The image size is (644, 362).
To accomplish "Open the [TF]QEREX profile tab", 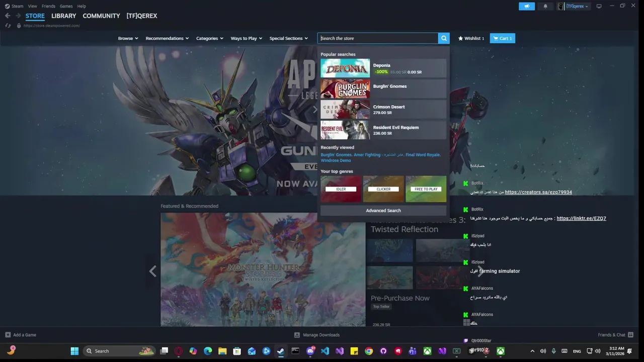I will pos(142,16).
